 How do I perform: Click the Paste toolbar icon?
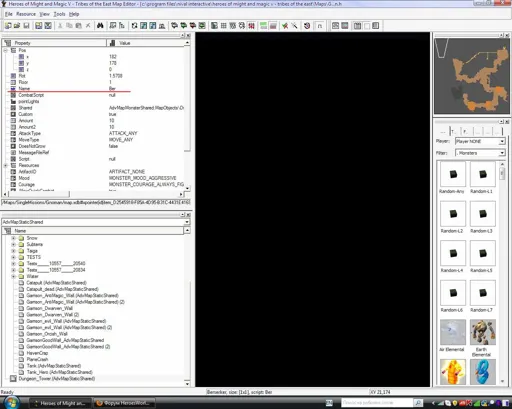(79, 26)
